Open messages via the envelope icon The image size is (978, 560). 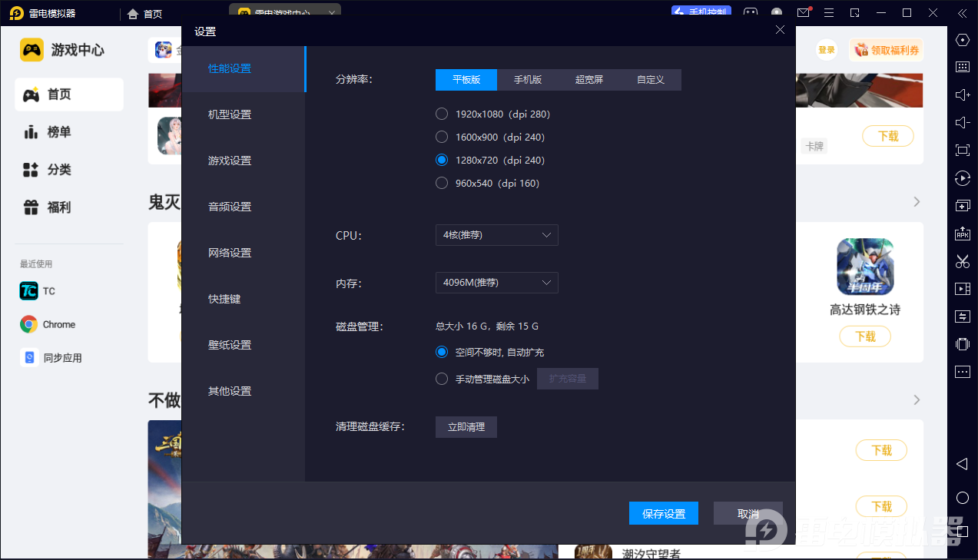click(x=802, y=13)
